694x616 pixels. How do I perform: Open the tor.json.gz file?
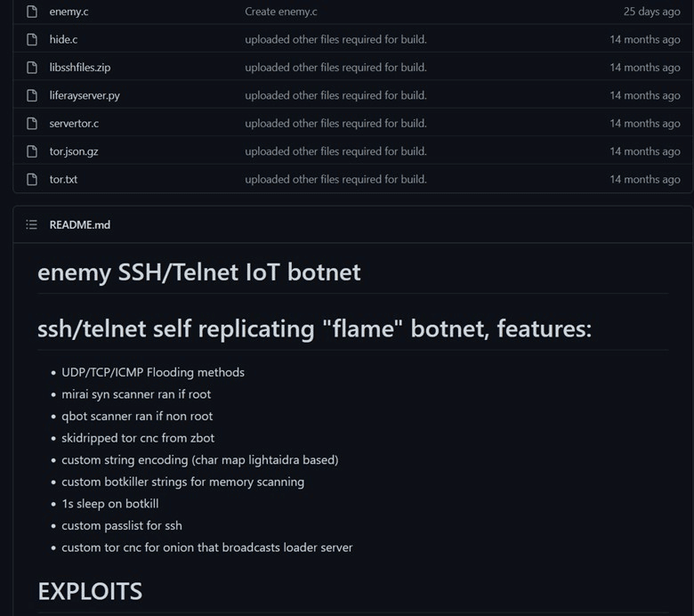[74, 151]
